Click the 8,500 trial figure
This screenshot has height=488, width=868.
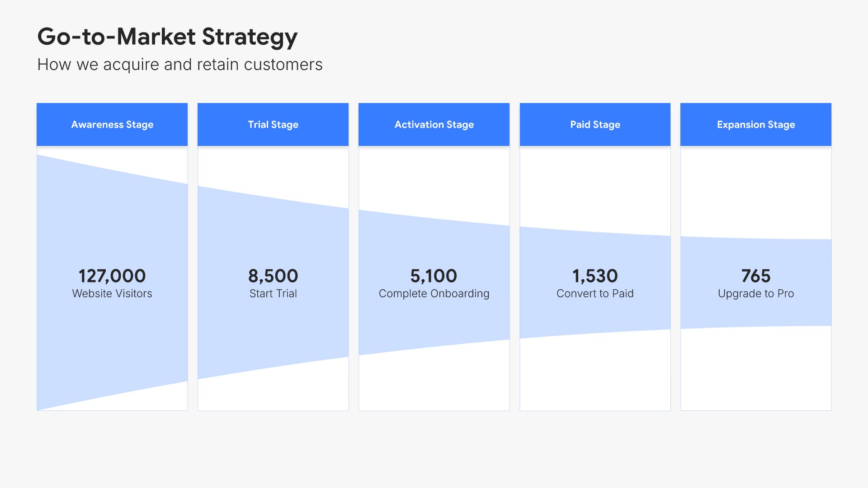click(x=273, y=276)
